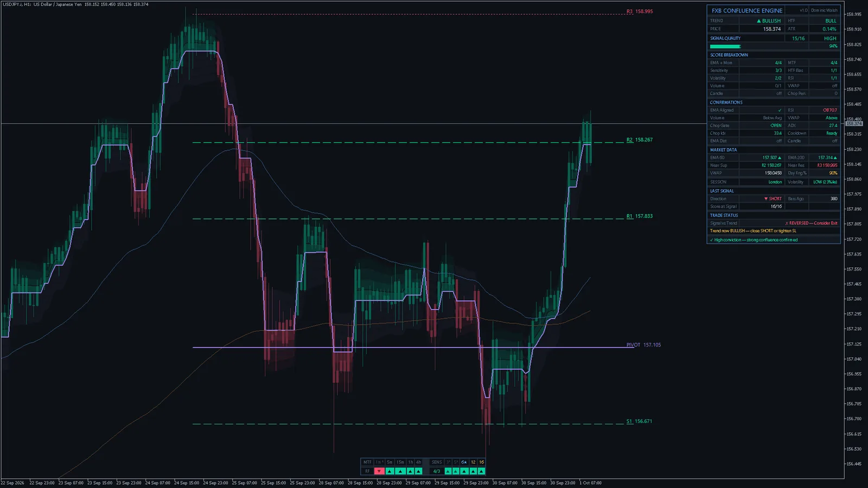
Task: Select the 1h timeframe header cell
Action: [x=410, y=463]
